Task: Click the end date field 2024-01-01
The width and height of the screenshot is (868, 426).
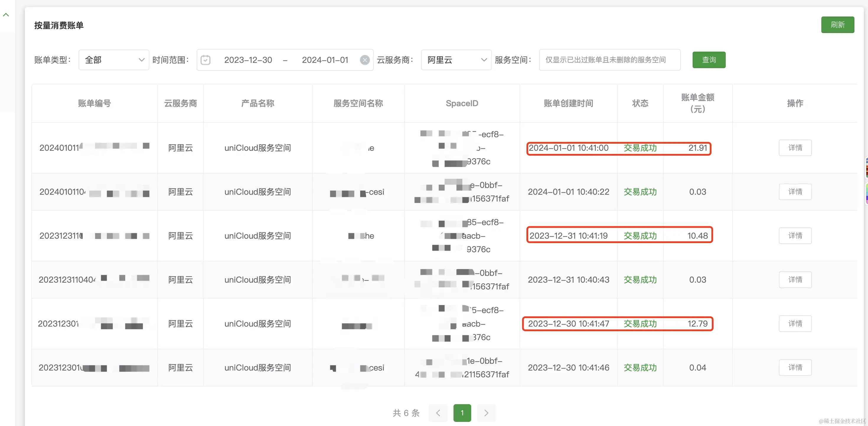Action: tap(324, 60)
